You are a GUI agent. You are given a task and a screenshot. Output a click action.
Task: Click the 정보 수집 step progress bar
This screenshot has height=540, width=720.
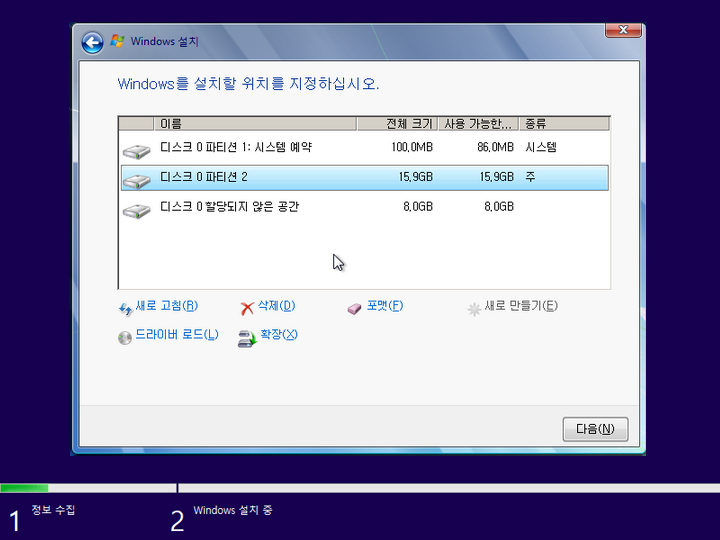tap(88, 488)
